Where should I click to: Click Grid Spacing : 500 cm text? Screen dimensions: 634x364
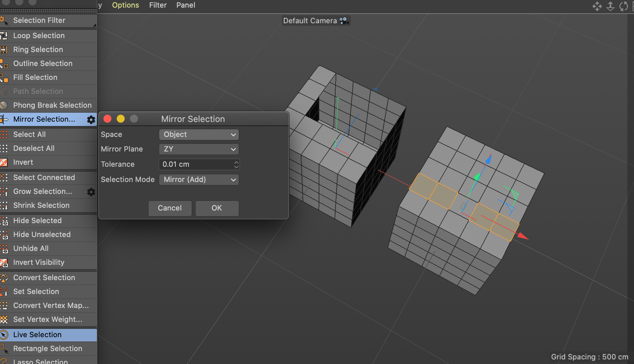[590, 357]
